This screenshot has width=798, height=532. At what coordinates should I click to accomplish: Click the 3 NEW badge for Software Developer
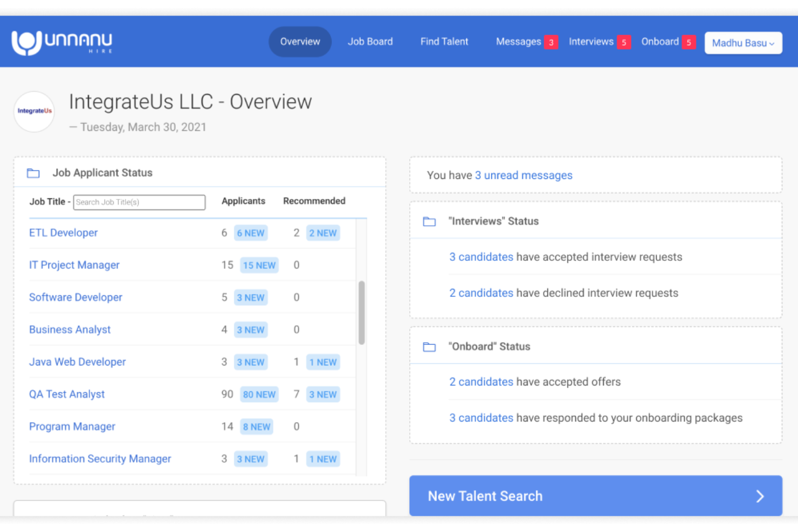[251, 298]
